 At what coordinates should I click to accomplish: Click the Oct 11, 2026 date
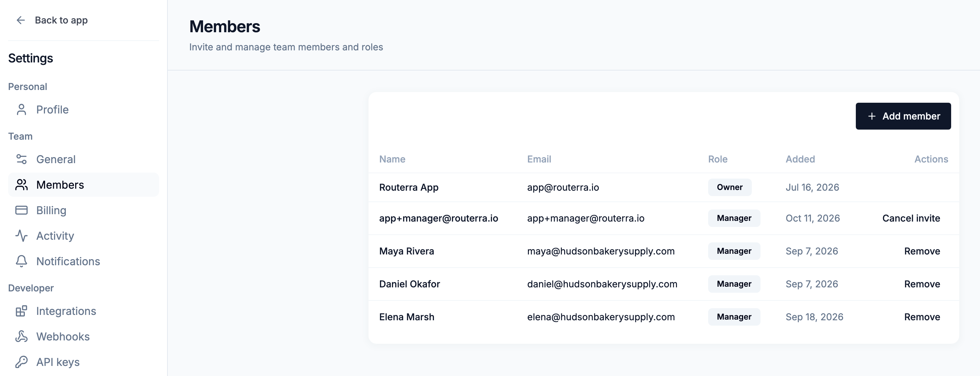pos(813,218)
